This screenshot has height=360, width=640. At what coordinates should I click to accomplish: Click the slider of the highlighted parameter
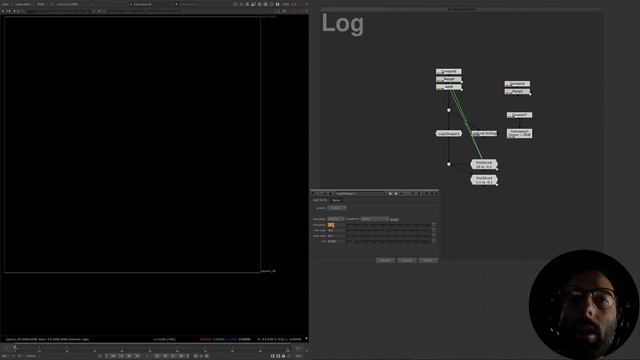pyautogui.click(x=389, y=225)
